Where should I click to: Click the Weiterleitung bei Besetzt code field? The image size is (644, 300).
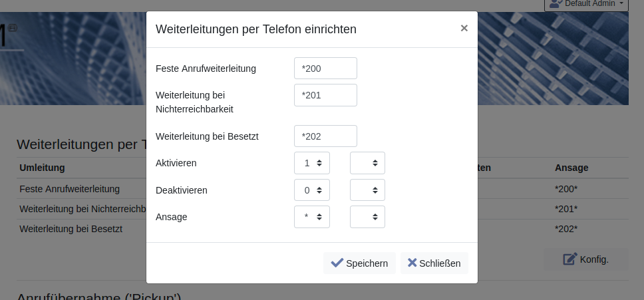(325, 136)
